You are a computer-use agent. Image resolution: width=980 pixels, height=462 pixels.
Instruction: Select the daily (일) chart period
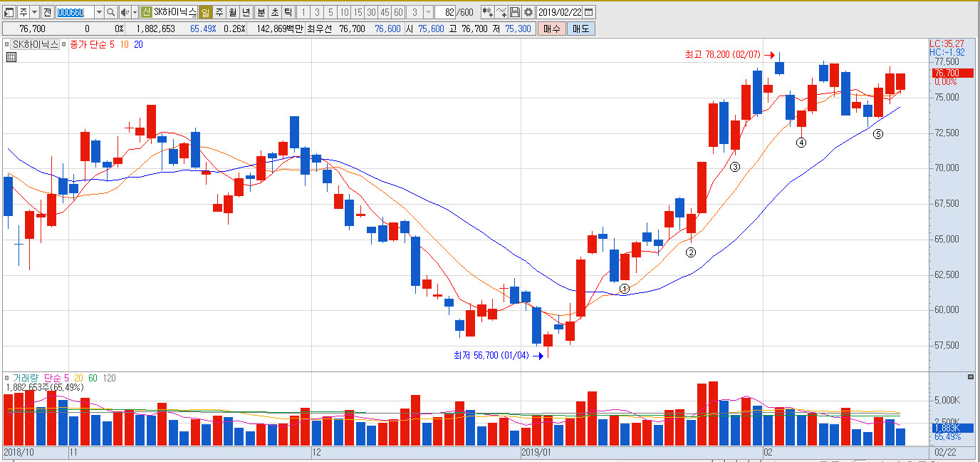205,12
